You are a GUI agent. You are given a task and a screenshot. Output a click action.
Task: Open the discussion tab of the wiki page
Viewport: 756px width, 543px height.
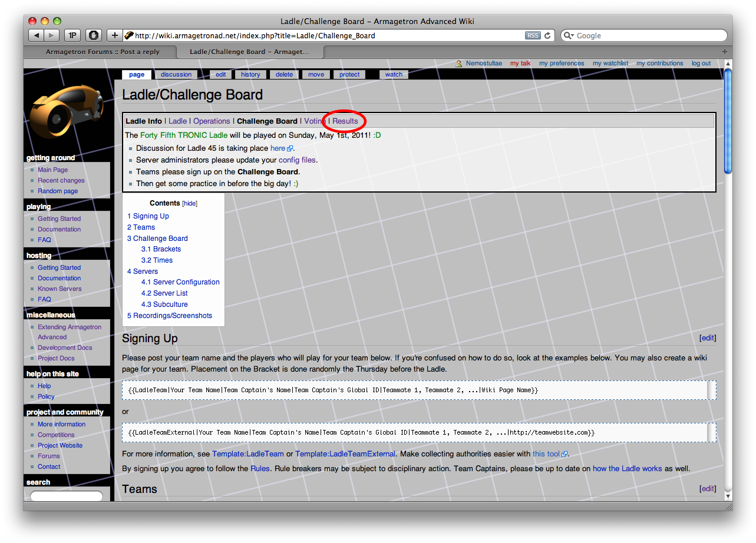(176, 74)
